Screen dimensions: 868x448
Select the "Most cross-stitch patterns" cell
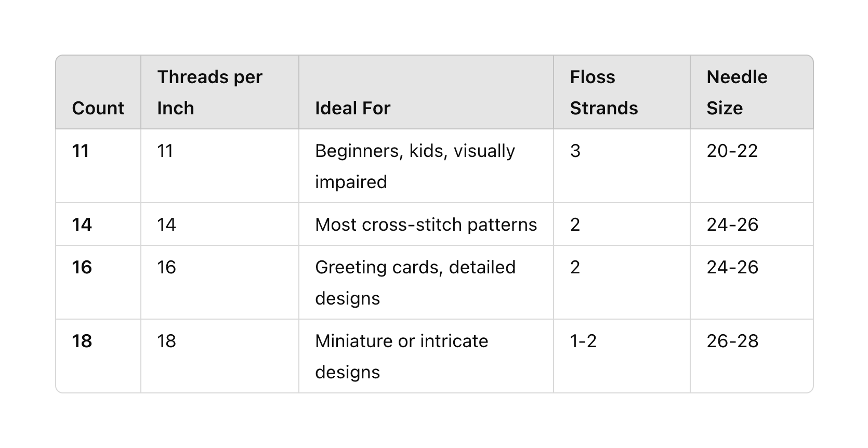(426, 225)
